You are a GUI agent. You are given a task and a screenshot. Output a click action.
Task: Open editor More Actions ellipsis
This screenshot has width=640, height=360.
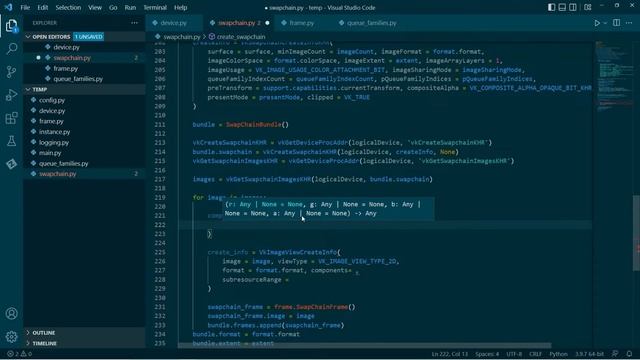coord(629,23)
